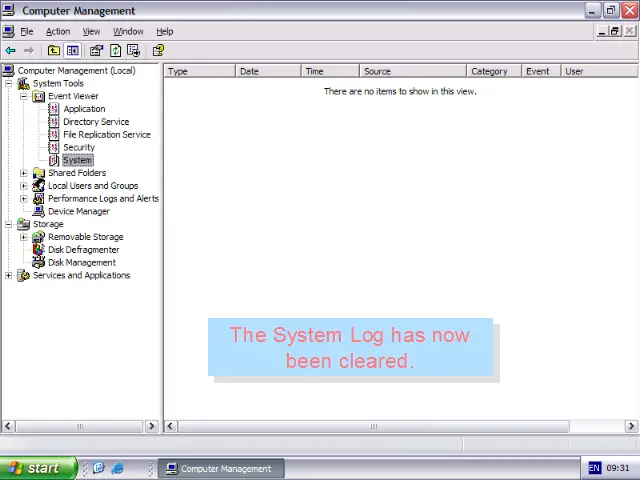Select the Directory Service log icon
Screen dimensions: 640x480
[x=53, y=122]
